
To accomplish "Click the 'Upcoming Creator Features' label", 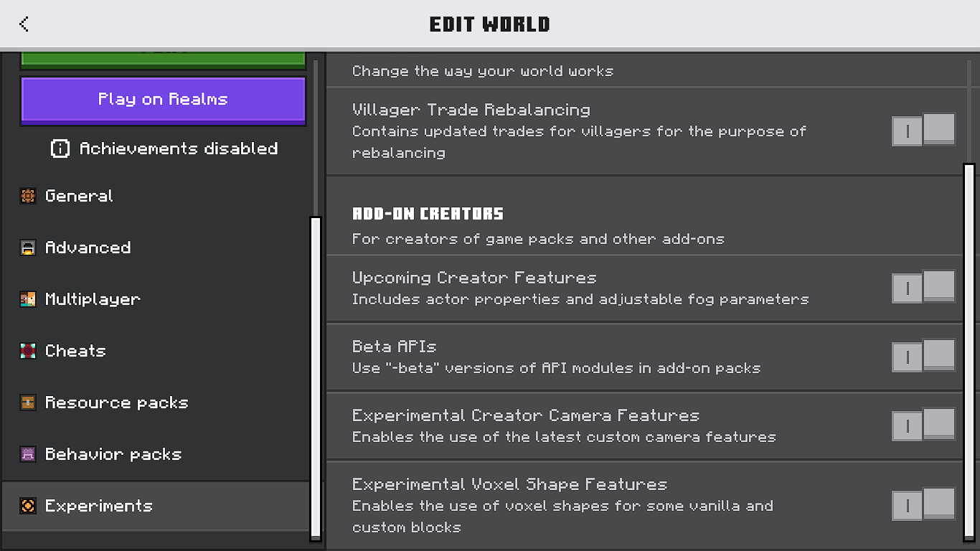I will (474, 278).
